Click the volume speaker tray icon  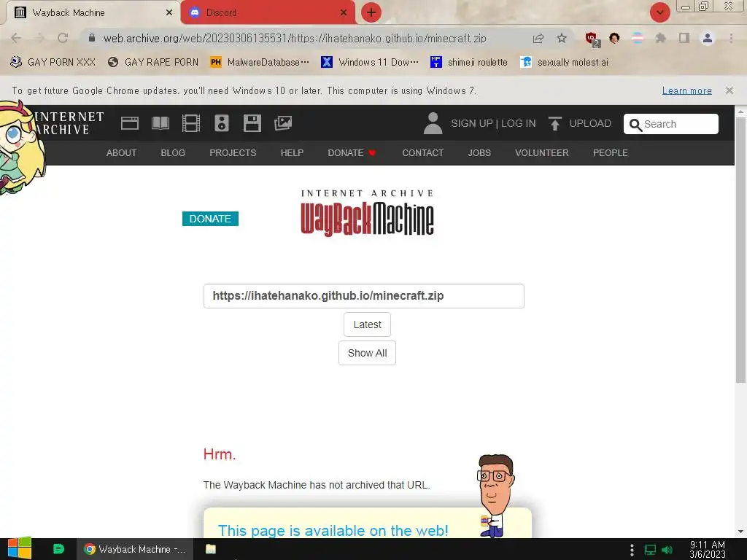(x=667, y=550)
